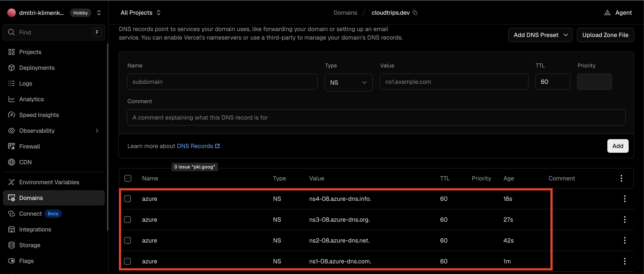The height and width of the screenshot is (274, 644).
Task: Focus the Find search box
Action: pyautogui.click(x=54, y=32)
